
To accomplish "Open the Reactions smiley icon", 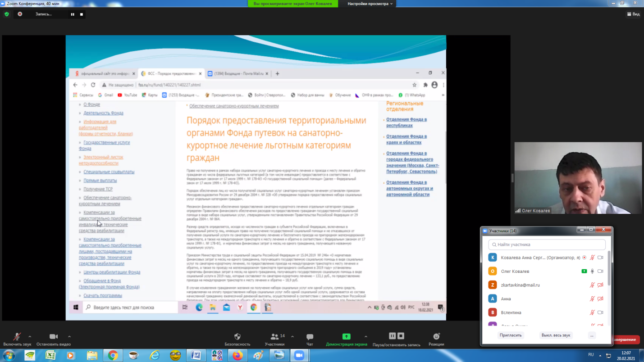I will click(x=436, y=337).
